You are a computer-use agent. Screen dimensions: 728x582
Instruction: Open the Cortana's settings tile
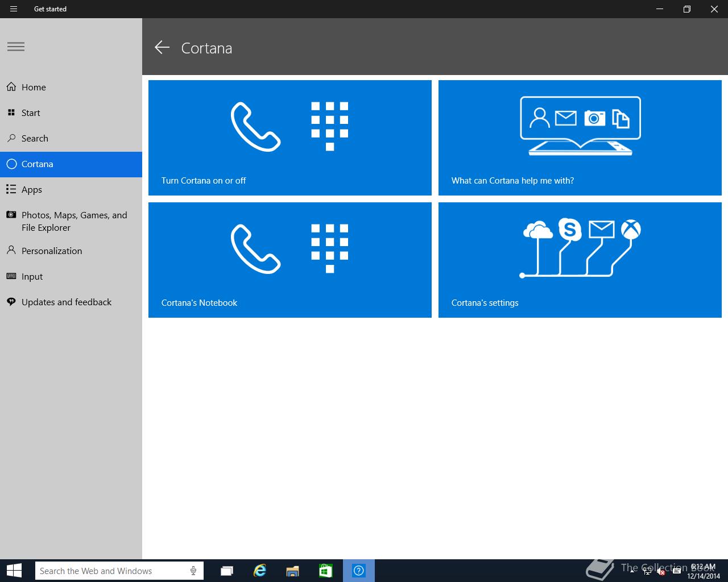pos(580,260)
